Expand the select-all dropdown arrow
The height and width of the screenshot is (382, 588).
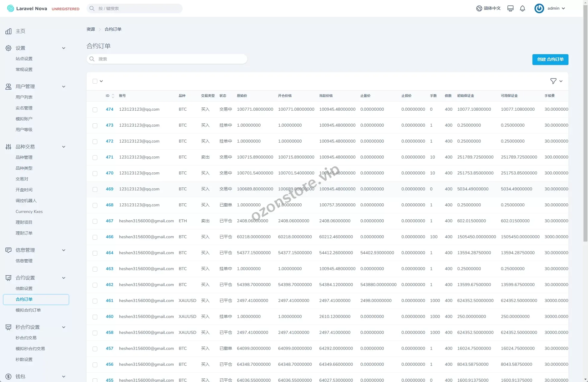pos(101,81)
